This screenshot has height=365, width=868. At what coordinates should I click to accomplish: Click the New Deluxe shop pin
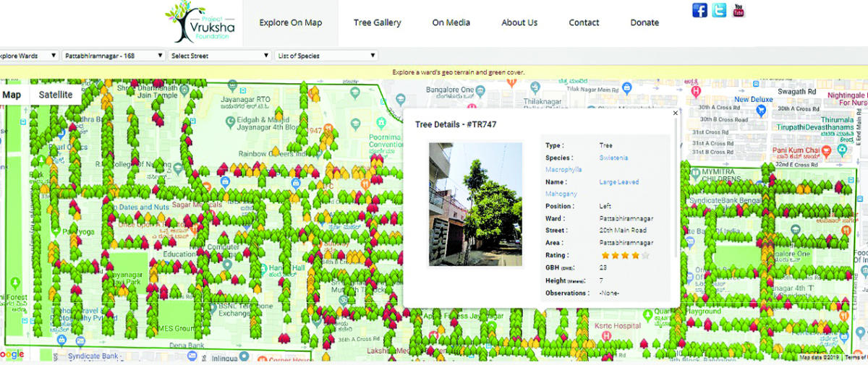760,111
